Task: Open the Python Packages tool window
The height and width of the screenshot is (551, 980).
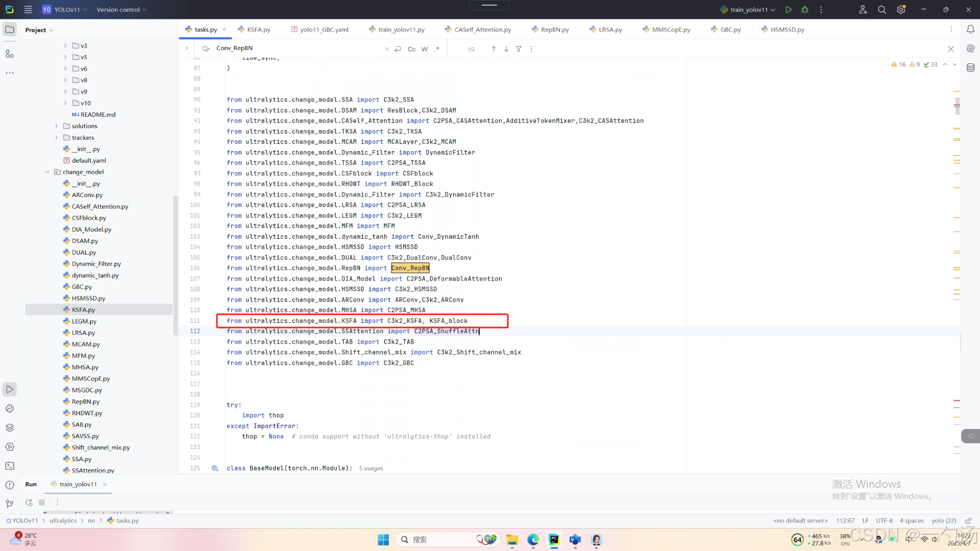Action: pos(10,428)
